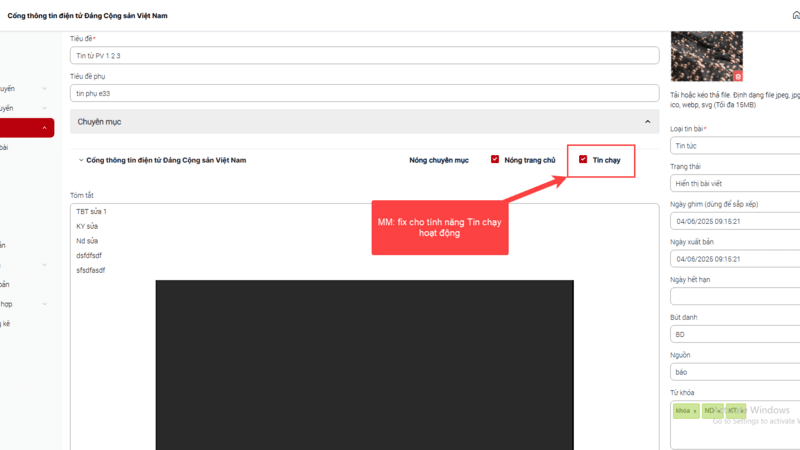Image resolution: width=800 pixels, height=450 pixels.
Task: Click the red delete icon on the uploaded thumbnail
Action: pos(737,77)
